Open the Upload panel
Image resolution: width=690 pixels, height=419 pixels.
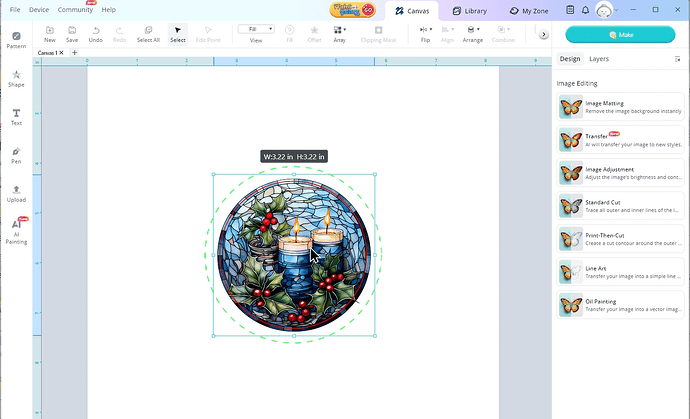click(16, 192)
